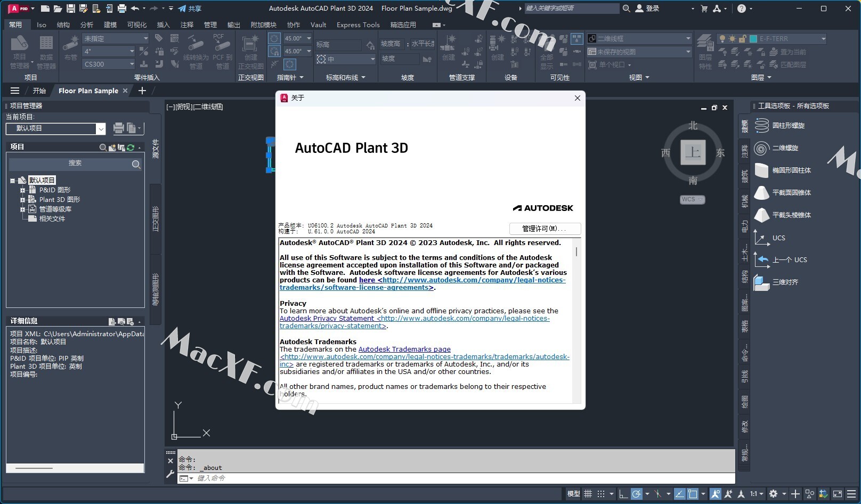Click the New drawing icon in quick access toolbar
This screenshot has width=861, height=504.
[45, 9]
